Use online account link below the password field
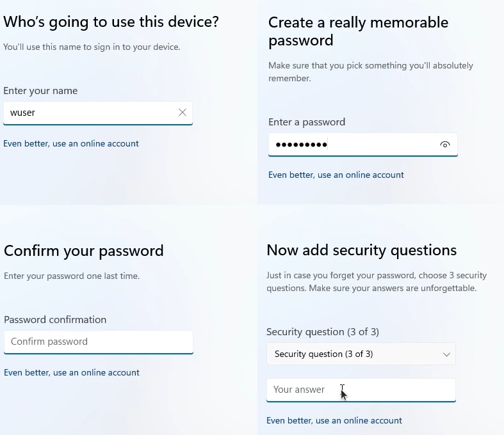The height and width of the screenshot is (435, 504). [x=336, y=175]
